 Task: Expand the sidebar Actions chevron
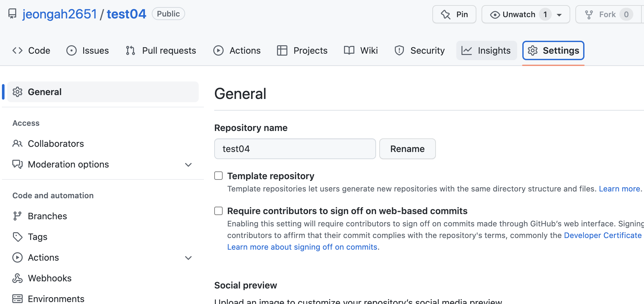[x=188, y=258]
